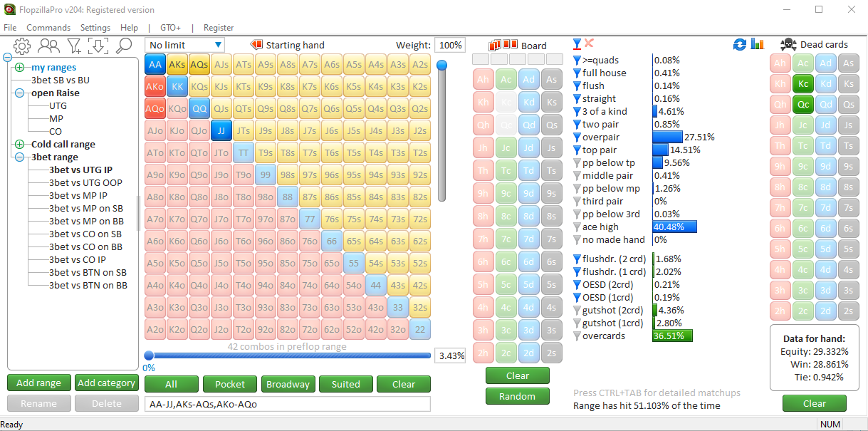
Task: Open the bar chart statistics icon
Action: point(757,44)
